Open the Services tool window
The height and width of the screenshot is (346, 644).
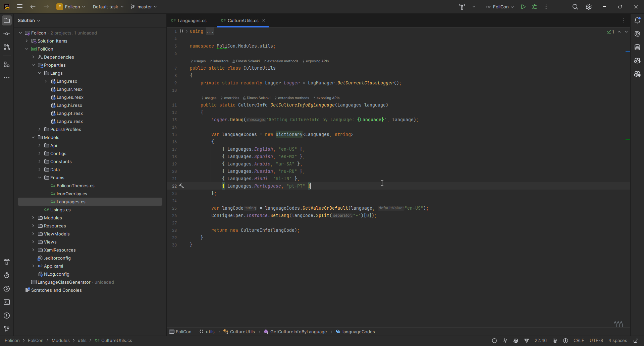click(7, 289)
